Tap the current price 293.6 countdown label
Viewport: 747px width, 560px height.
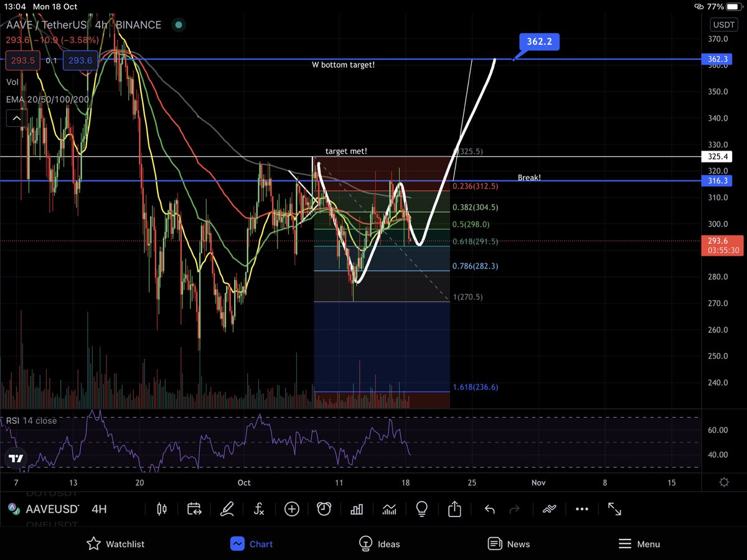[721, 245]
